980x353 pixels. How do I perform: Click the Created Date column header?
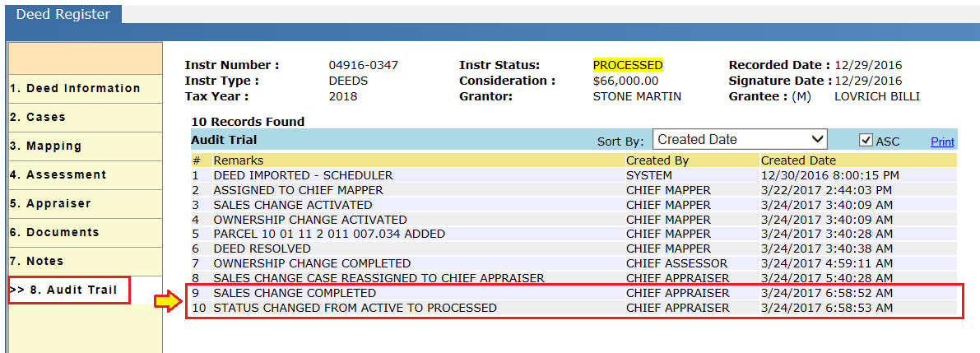(798, 160)
